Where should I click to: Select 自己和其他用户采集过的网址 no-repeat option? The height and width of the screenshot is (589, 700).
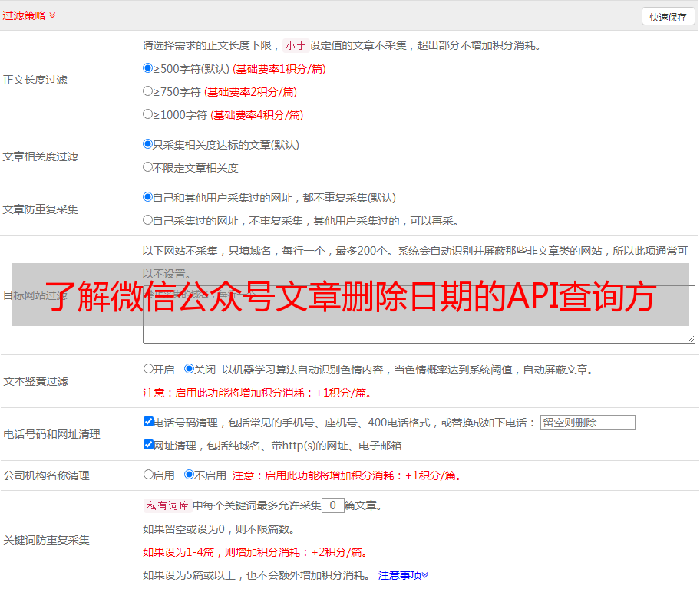coord(148,197)
